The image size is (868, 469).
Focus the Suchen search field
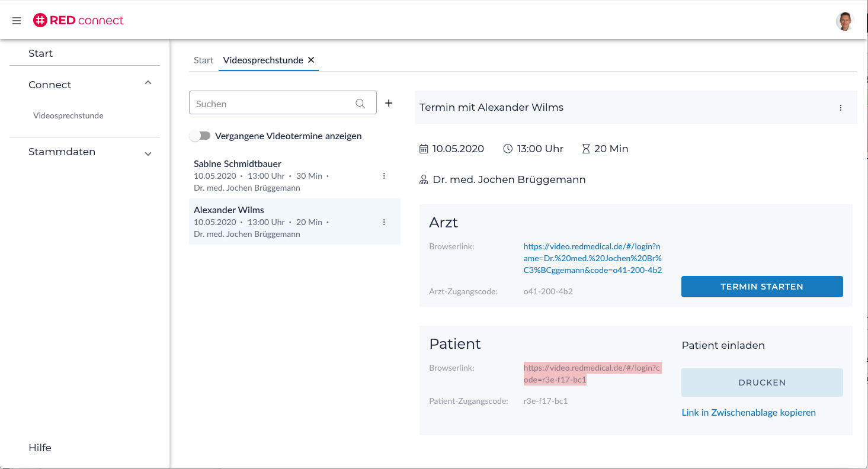click(273, 104)
